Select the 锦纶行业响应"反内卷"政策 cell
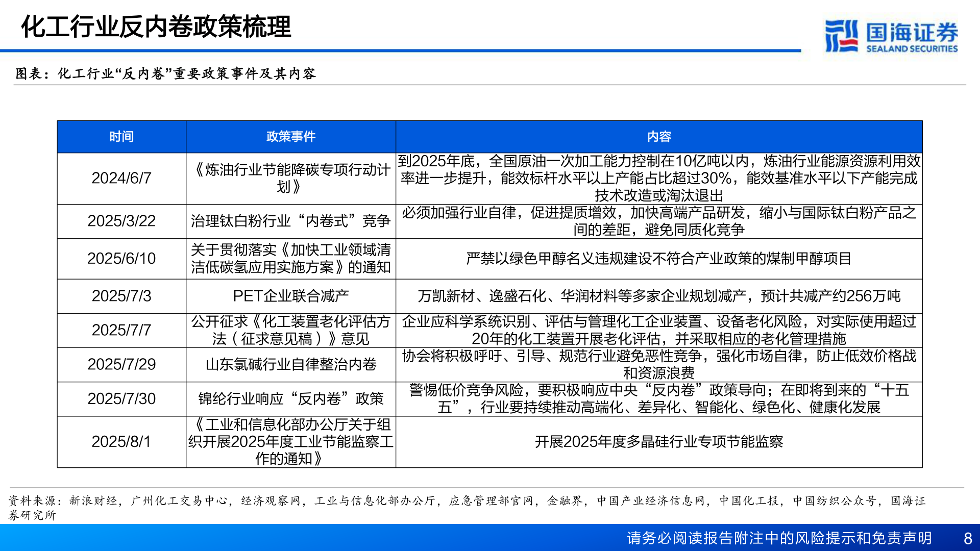The image size is (980, 551). 291,399
